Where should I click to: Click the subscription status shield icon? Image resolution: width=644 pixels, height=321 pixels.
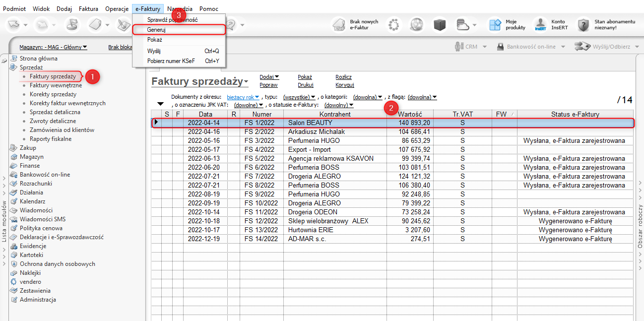[x=583, y=25]
